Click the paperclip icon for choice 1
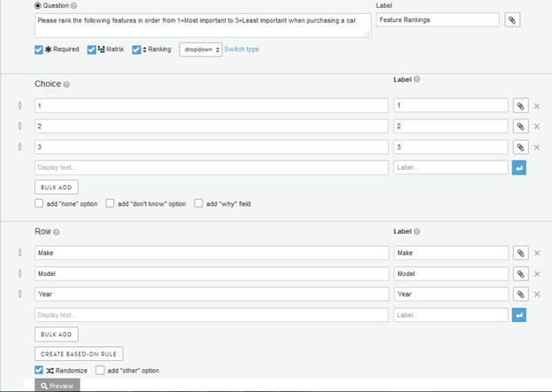The height and width of the screenshot is (392, 552). point(520,106)
